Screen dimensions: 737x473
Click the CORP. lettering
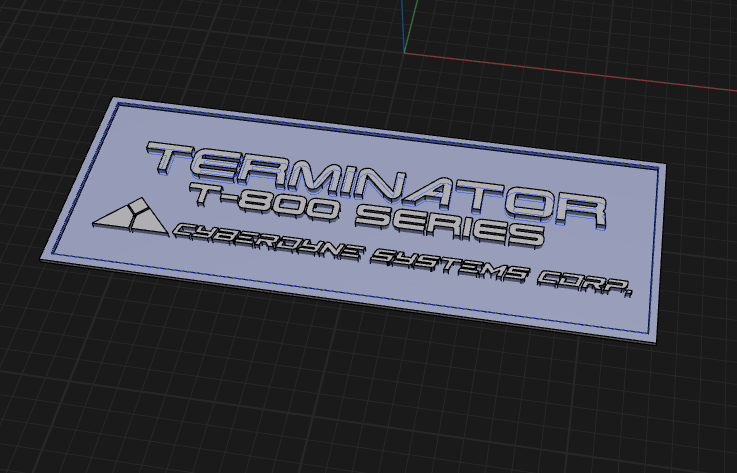[584, 284]
